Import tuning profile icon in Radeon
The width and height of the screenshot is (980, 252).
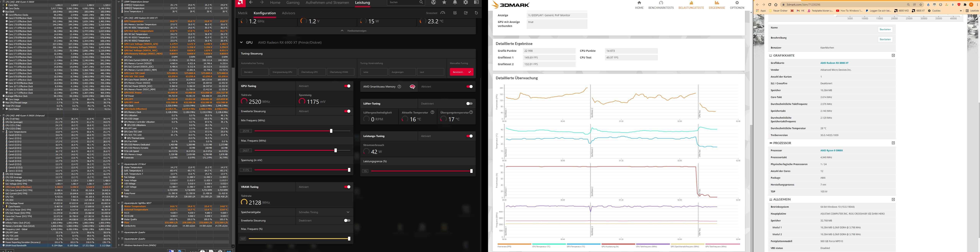(455, 13)
